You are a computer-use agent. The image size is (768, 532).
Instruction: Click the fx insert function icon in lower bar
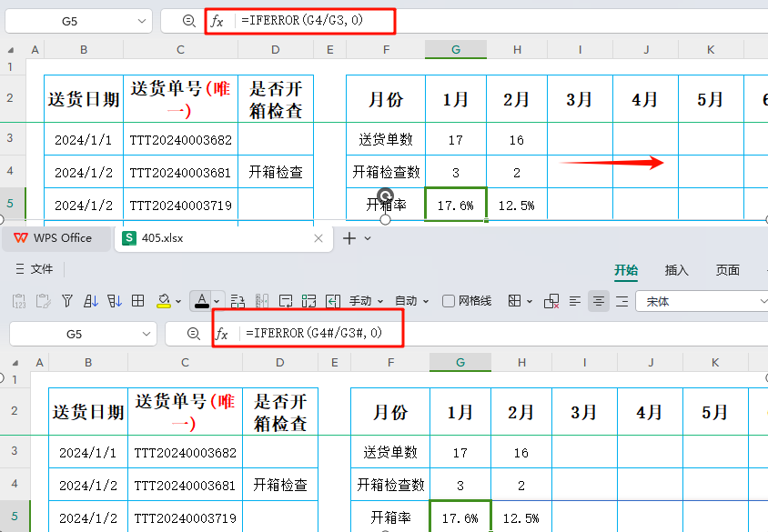point(222,335)
